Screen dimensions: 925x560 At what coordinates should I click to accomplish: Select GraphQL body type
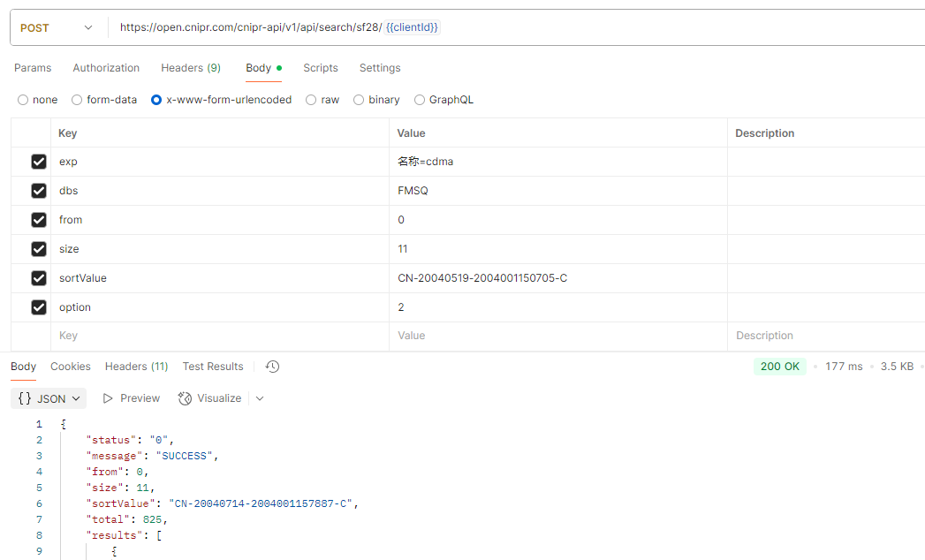coord(420,100)
